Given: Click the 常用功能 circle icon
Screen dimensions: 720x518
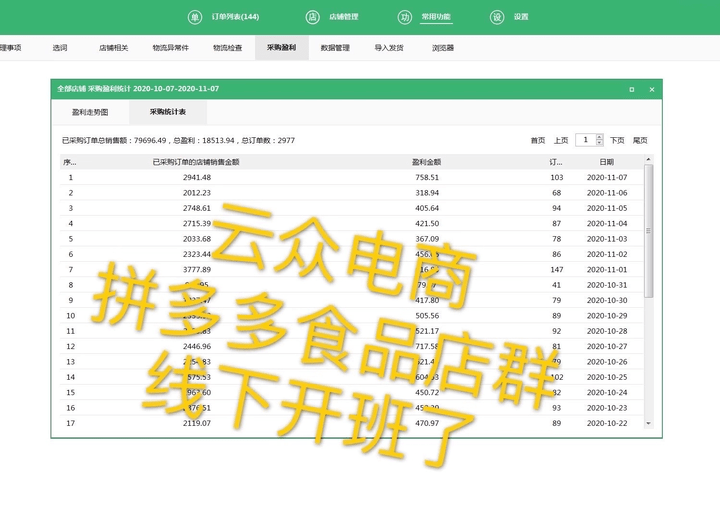Looking at the screenshot, I should [404, 17].
